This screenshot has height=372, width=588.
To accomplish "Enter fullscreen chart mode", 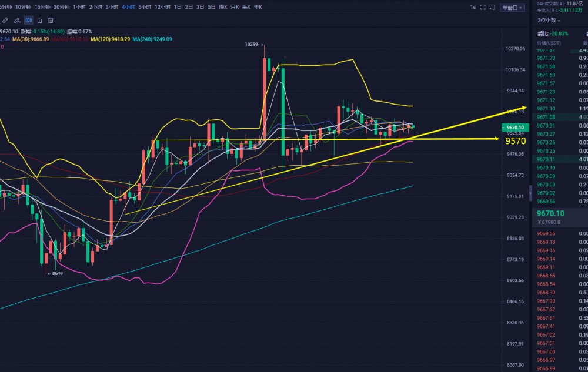I will [483, 7].
